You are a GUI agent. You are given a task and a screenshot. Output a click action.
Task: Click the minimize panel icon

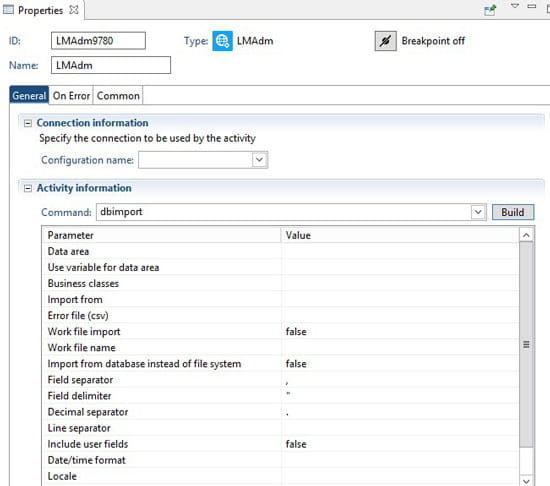(532, 6)
